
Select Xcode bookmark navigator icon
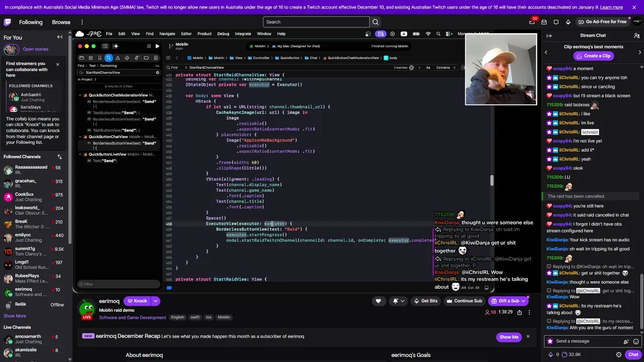100,58
